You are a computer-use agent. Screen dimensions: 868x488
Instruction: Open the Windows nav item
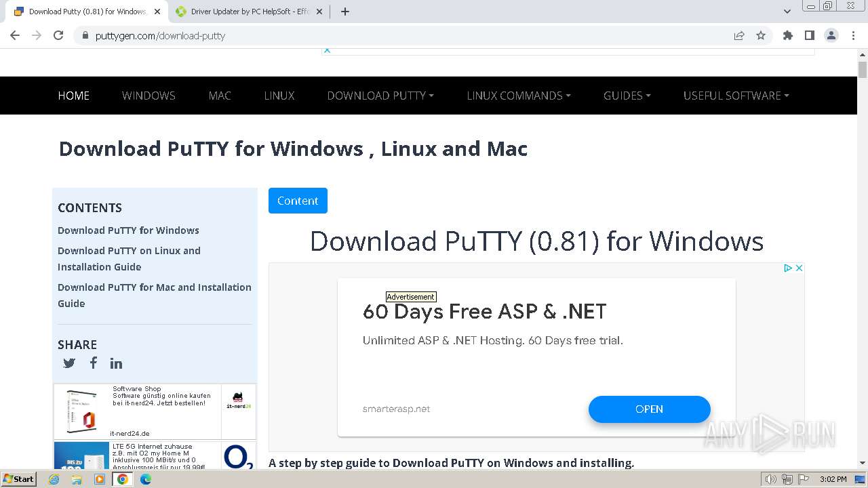tap(149, 96)
